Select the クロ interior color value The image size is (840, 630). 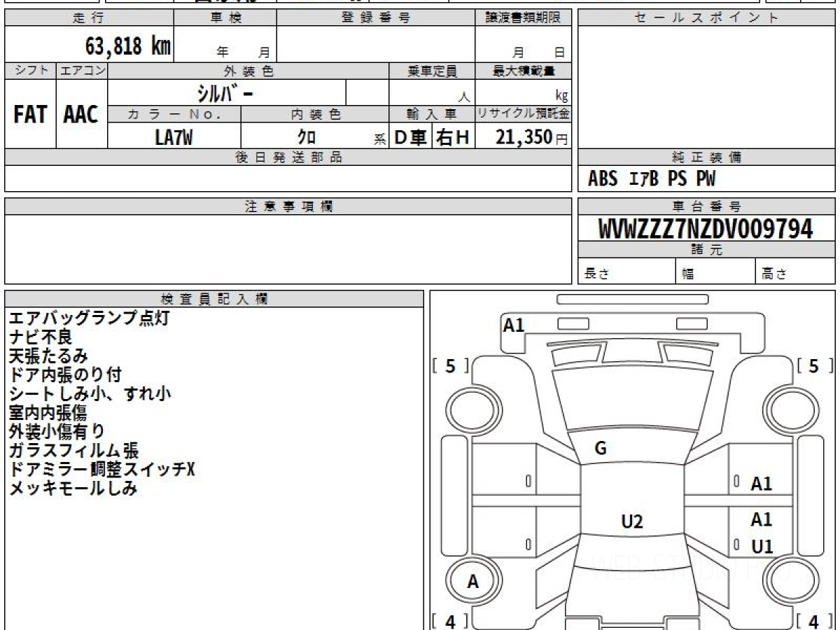coord(307,137)
